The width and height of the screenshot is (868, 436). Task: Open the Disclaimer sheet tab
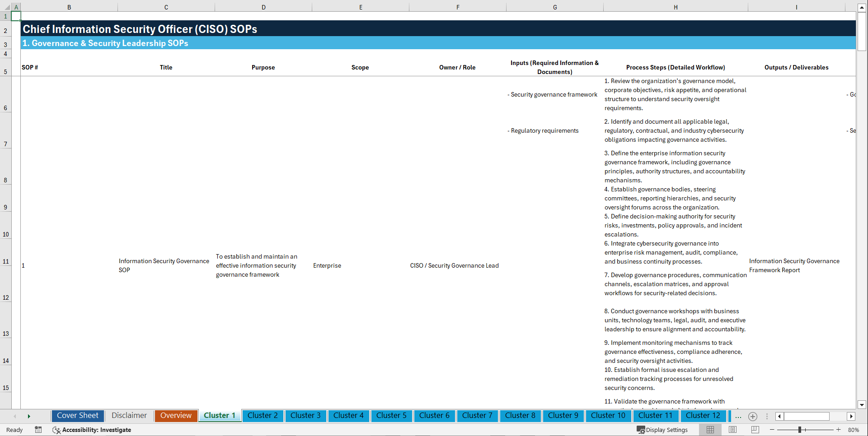pos(129,416)
